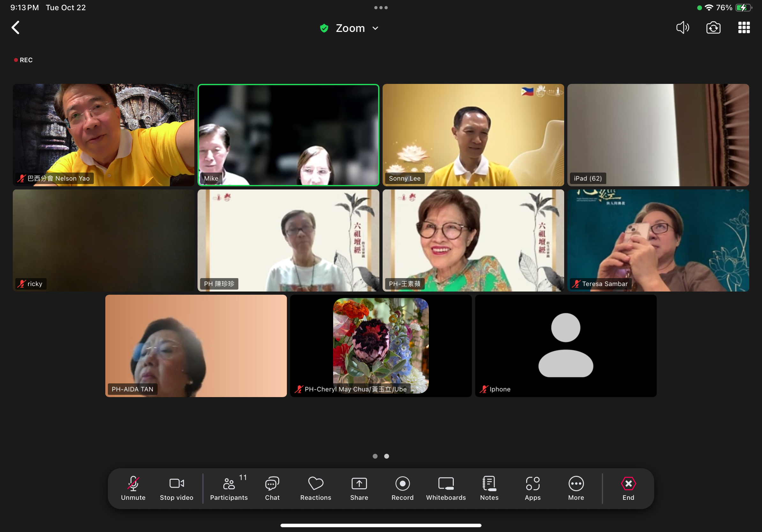Open the Reactions heart menu

point(315,488)
